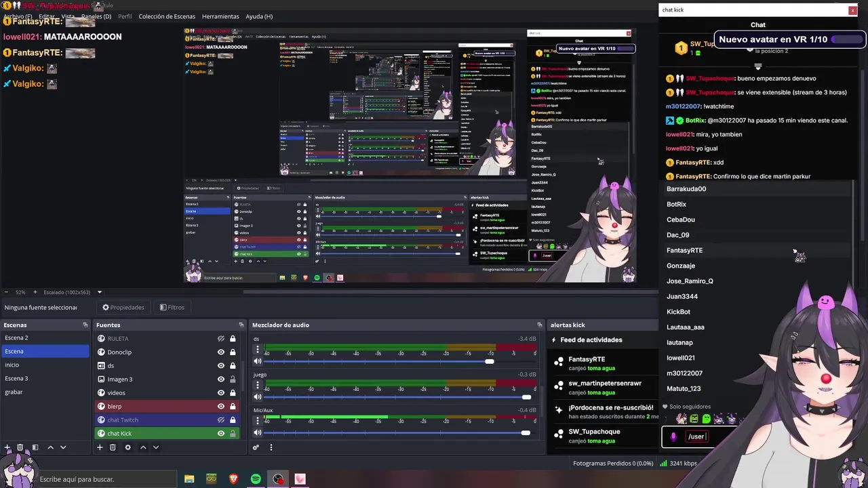
Task: Open Brave browser from the taskbar
Action: click(x=234, y=479)
